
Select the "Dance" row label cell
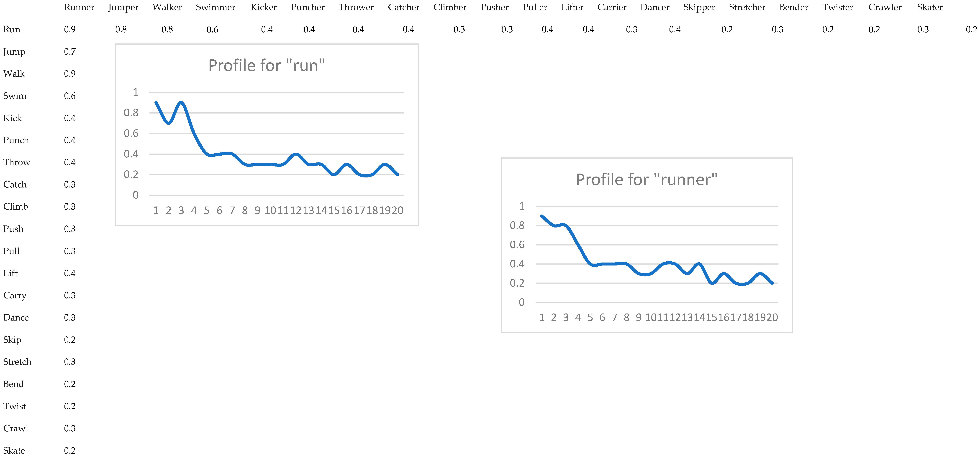click(16, 317)
